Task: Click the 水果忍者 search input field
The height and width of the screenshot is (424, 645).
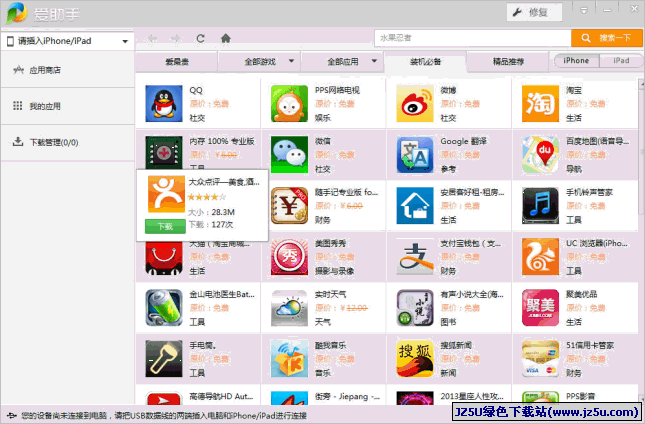Action: [473, 38]
